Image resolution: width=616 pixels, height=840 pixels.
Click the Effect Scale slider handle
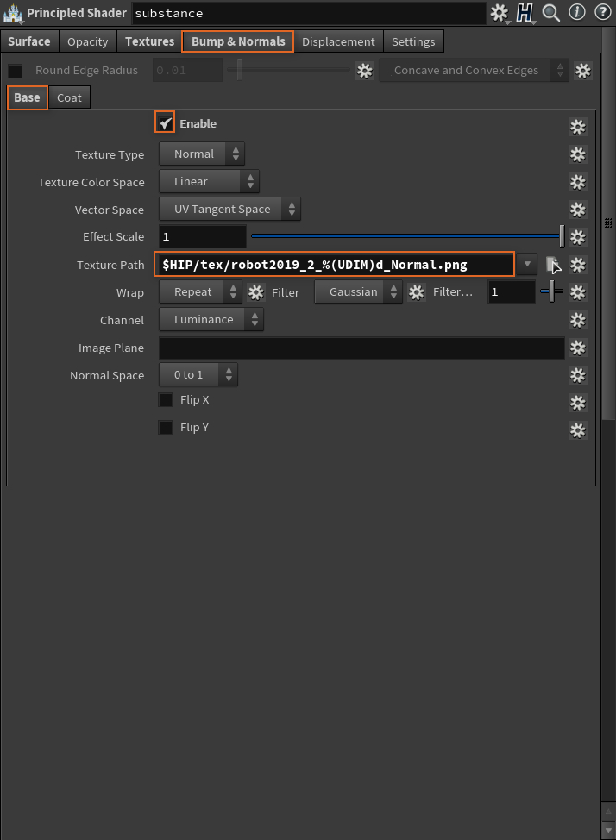(562, 236)
